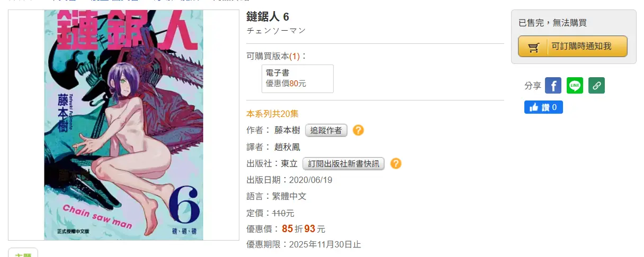Copy the page link with the chain icon
Viewport: 644px width, 257px height.
pyautogui.click(x=596, y=86)
